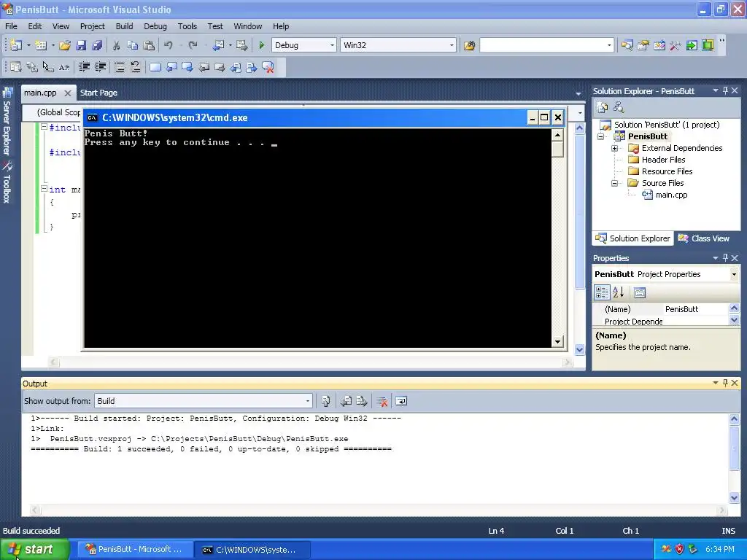Select the Header Files folder
747x560 pixels.
(x=663, y=160)
